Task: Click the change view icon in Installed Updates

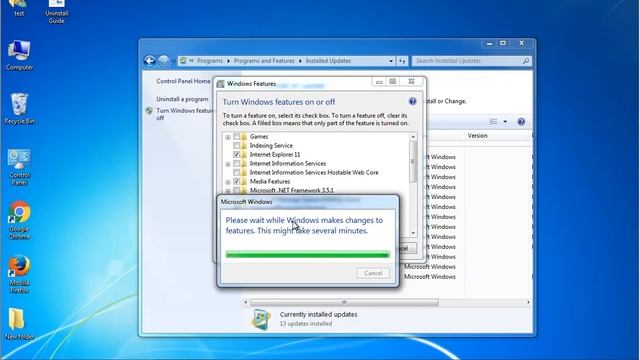Action: (493, 122)
